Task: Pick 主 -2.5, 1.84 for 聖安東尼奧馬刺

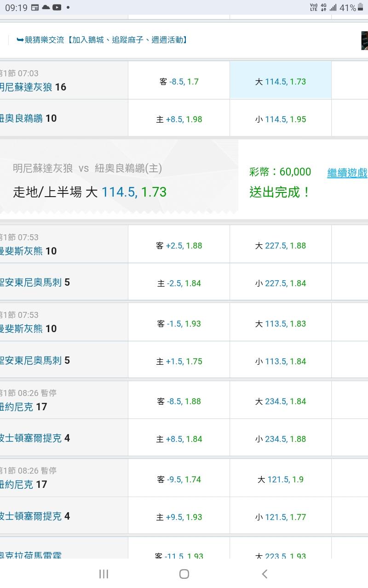Action: [x=179, y=283]
